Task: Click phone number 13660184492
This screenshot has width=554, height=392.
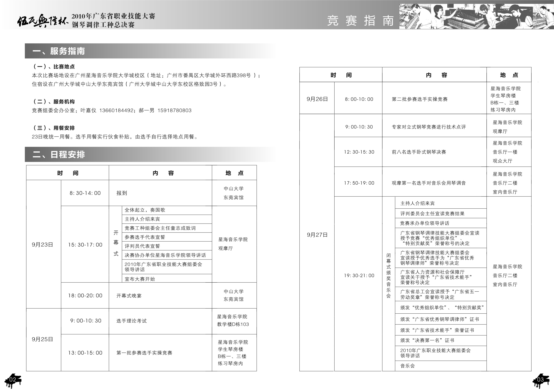Action: [x=116, y=111]
